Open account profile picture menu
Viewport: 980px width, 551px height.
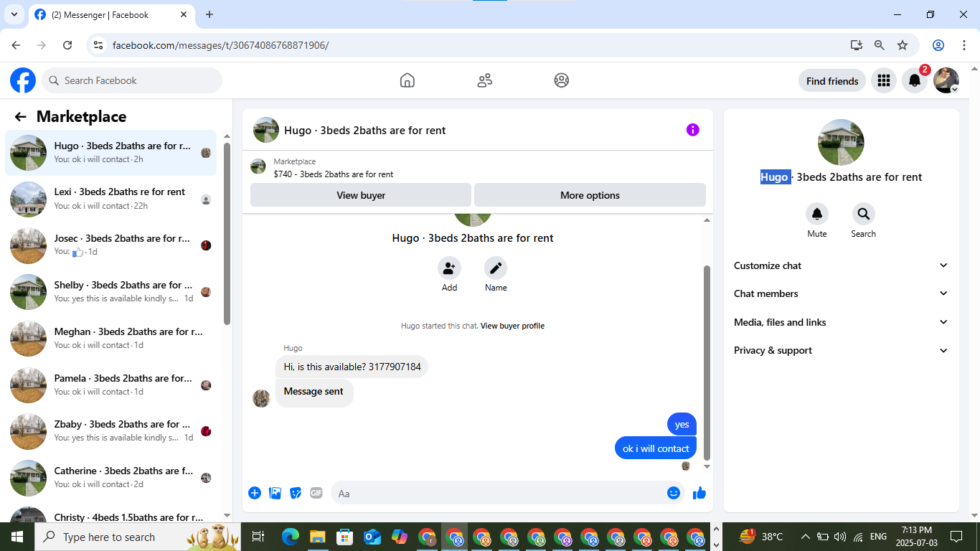[946, 80]
